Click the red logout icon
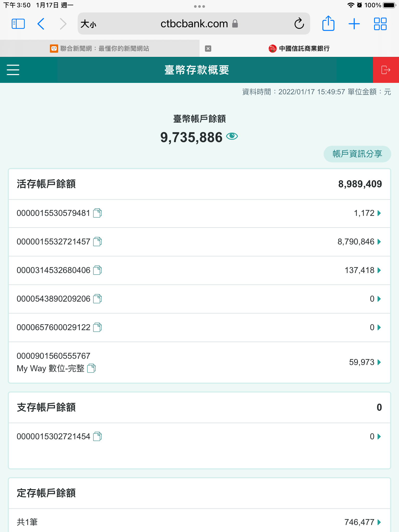The image size is (399, 532). 385,70
